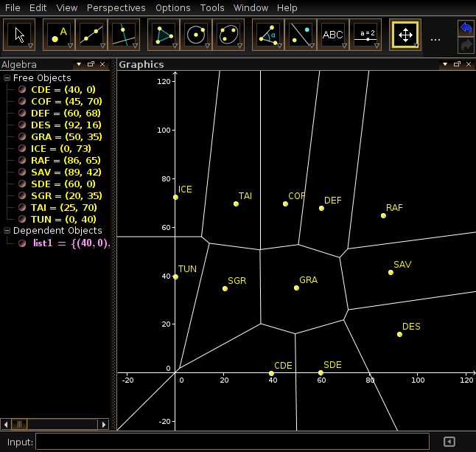Open the Options menu
The image size is (476, 452).
[172, 7]
